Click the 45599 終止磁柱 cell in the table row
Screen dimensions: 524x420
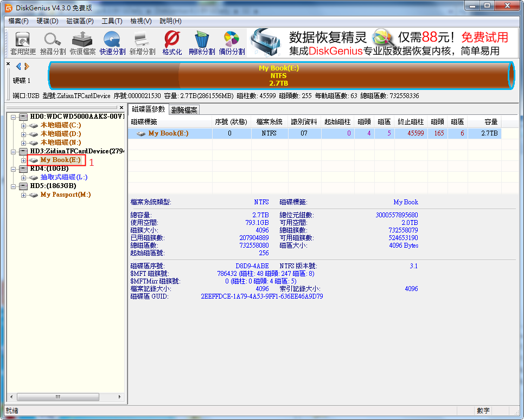coord(411,133)
